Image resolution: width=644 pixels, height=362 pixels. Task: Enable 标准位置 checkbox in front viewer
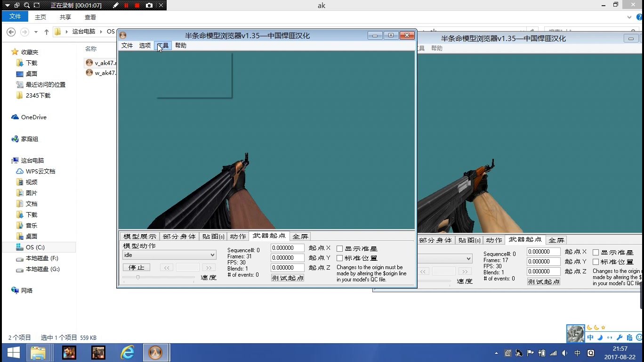tap(339, 258)
